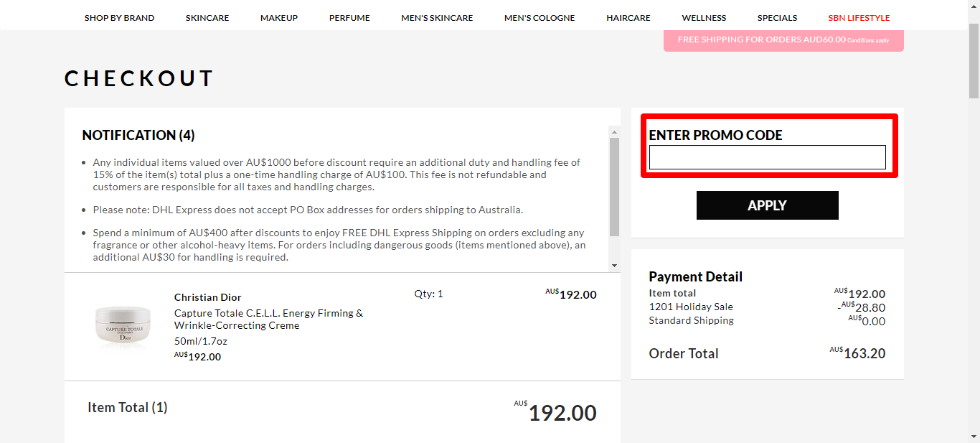Click the Christian Dior brand name
This screenshot has width=980, height=443.
[x=207, y=297]
